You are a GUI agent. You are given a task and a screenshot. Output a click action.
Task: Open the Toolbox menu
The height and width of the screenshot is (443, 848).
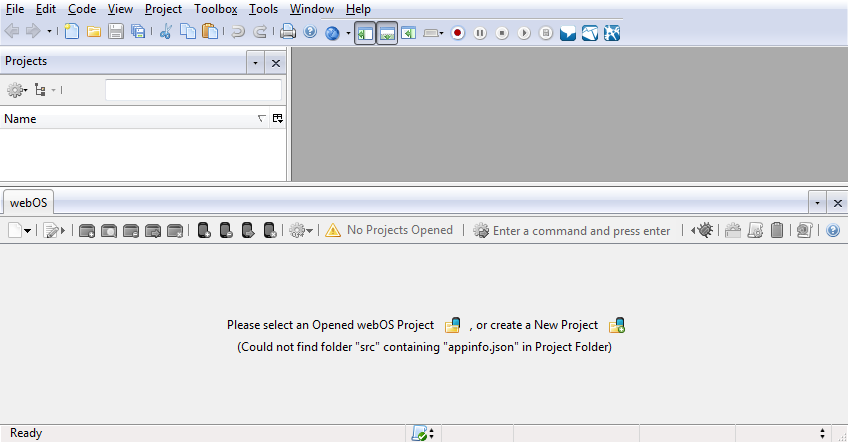coord(216,9)
